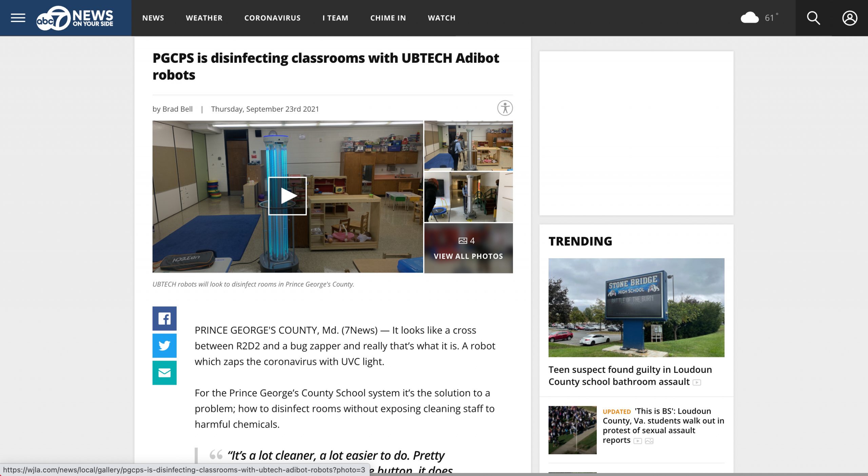Click the photo caption about UBTECH robots

pos(253,284)
